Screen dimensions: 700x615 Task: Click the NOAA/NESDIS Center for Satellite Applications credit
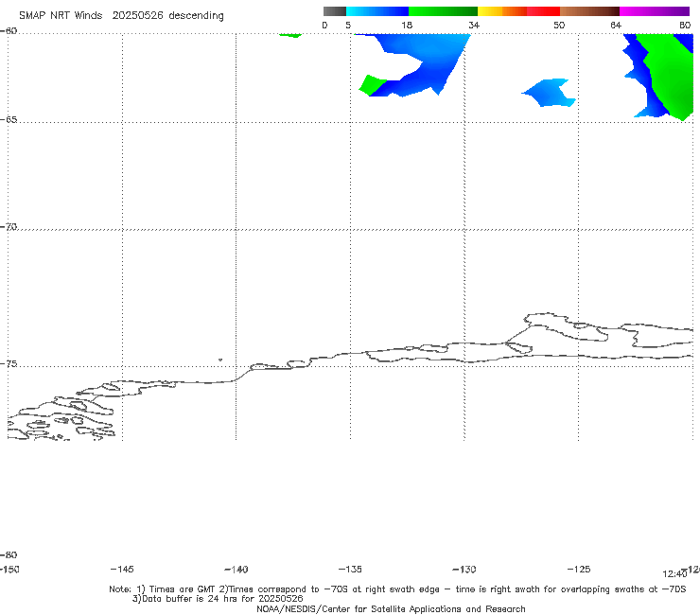391,608
